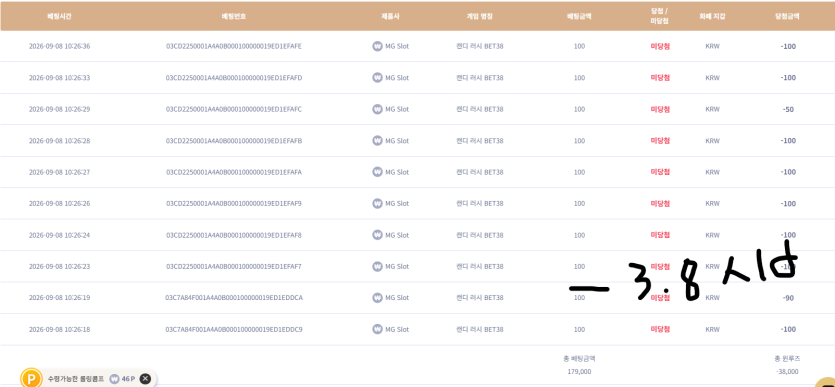This screenshot has height=387, width=835.
Task: Click the timestamp 2026-09-08 10:26:33
Action: (x=59, y=78)
